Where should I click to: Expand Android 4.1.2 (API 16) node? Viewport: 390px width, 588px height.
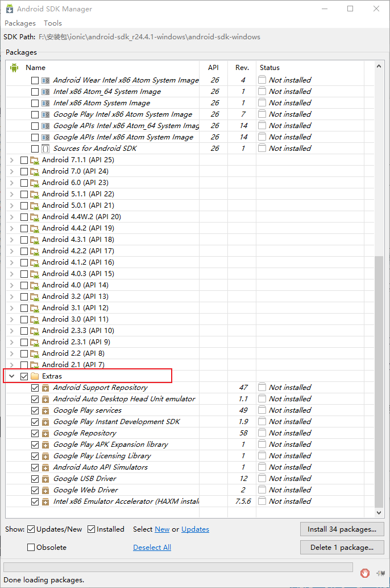(11, 262)
